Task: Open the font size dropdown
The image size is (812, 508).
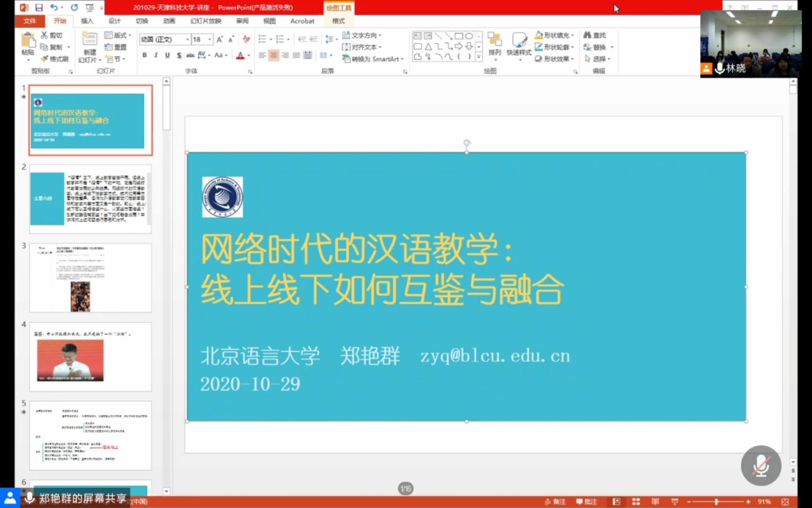Action: coord(210,40)
